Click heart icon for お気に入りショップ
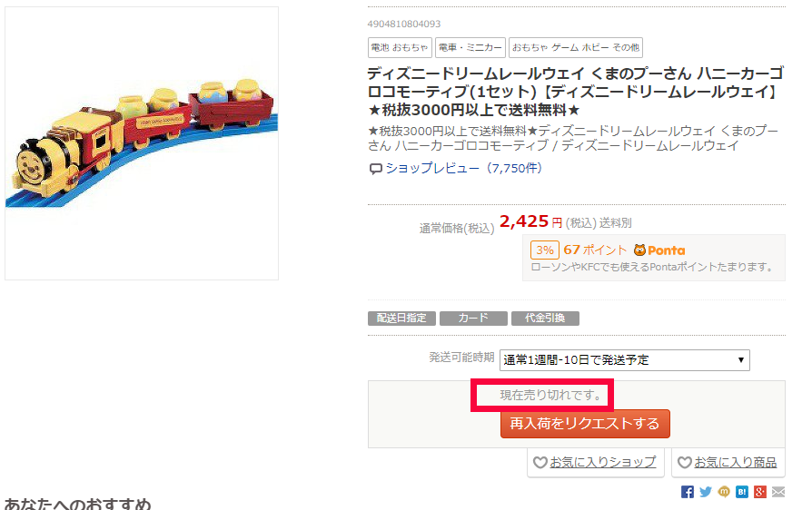The image size is (812, 510). (540, 463)
